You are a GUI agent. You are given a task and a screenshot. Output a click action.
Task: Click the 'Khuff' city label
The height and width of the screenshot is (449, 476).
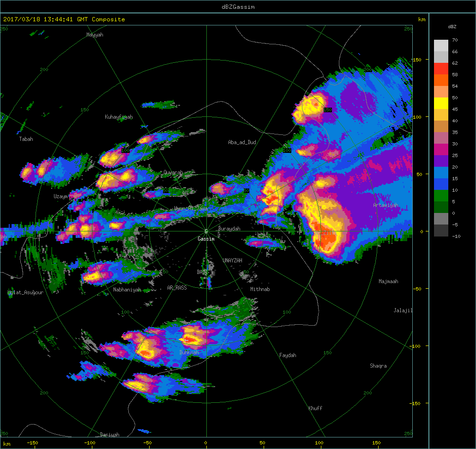[x=315, y=408]
